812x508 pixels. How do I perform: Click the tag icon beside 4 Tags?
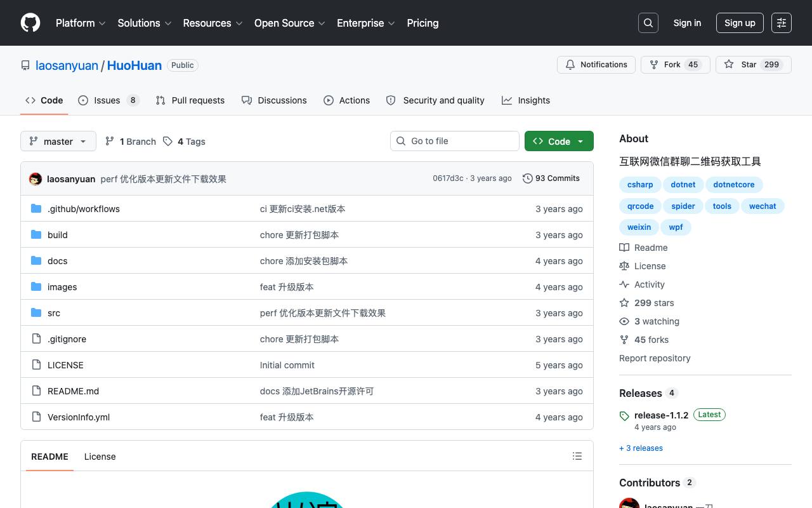(167, 141)
